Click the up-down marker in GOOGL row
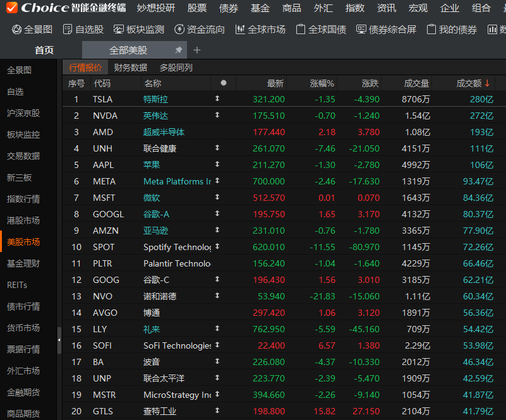This screenshot has width=506, height=420. (217, 213)
